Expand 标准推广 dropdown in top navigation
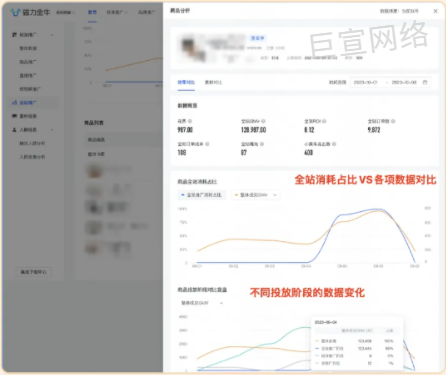446x375 pixels. click(x=117, y=12)
